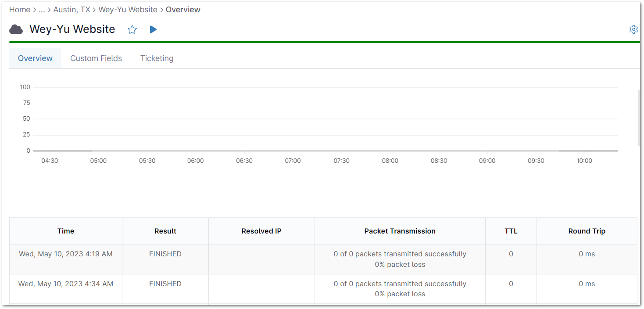Open the settings gear for Wey-Yu Website
This screenshot has height=309, width=644.
click(x=633, y=29)
